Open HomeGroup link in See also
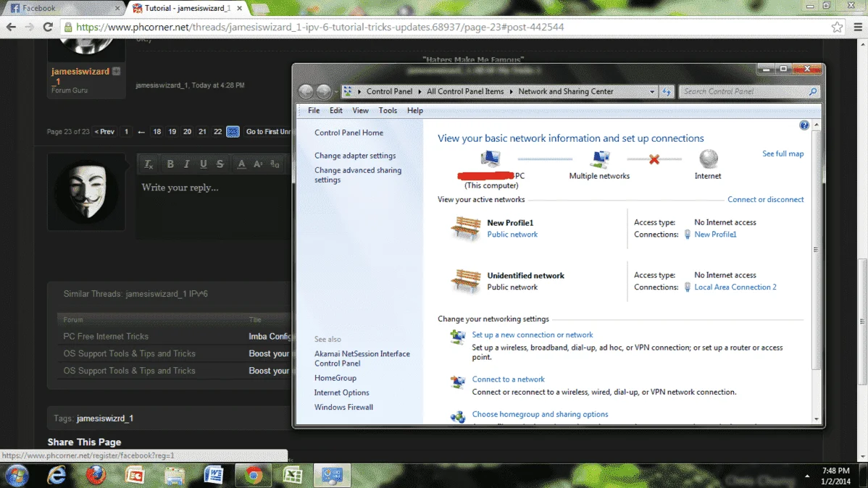 (x=335, y=378)
